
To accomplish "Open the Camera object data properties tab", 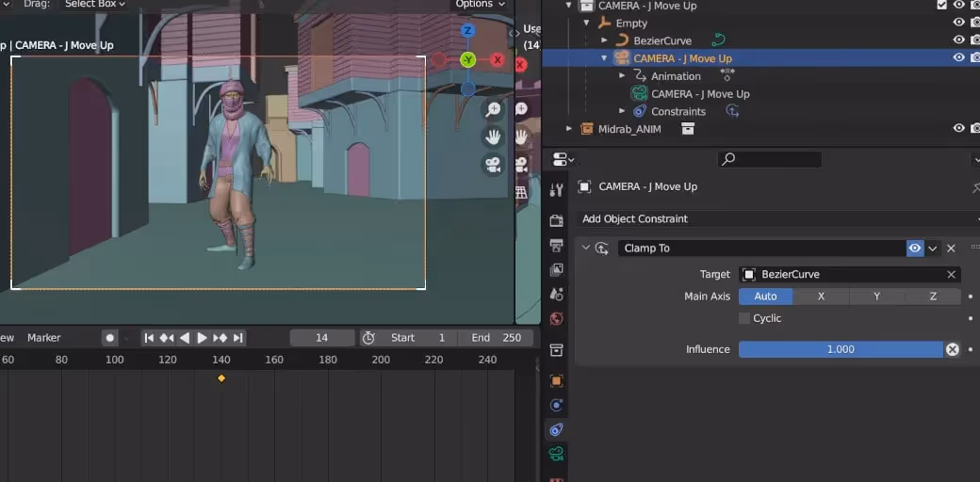I will (x=556, y=454).
